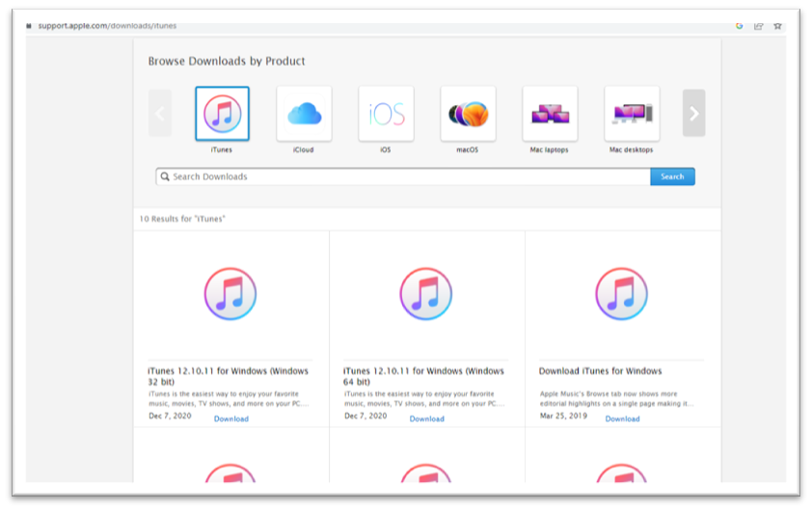Open iTunes 12.10.11 Windows 32 bit icon
Screen dimensions: 812x511
click(x=230, y=293)
